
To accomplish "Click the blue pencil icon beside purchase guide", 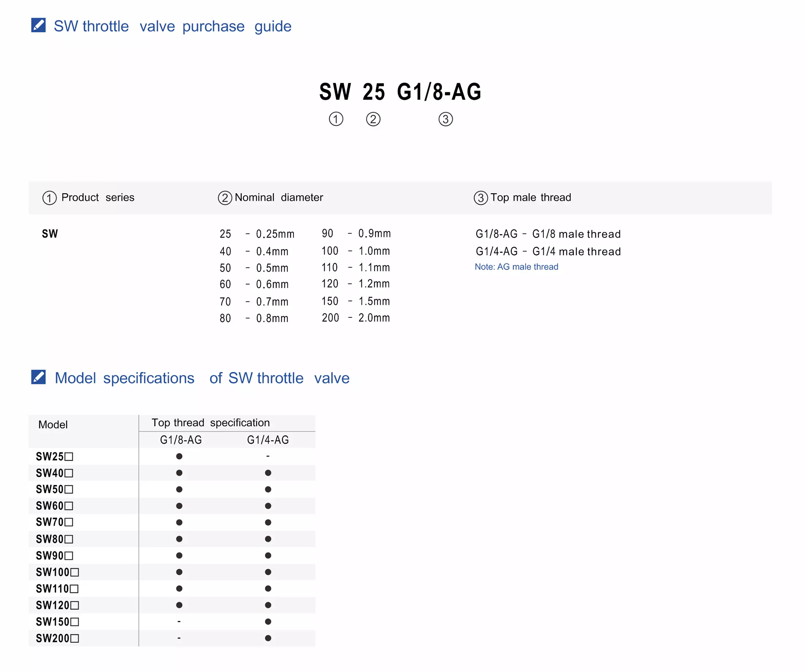I will pos(38,25).
